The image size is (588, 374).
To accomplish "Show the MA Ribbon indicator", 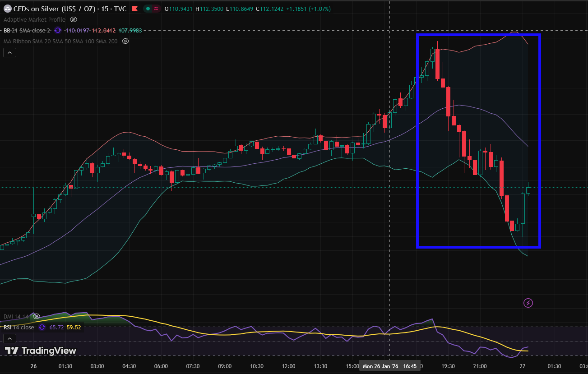I will (x=125, y=41).
